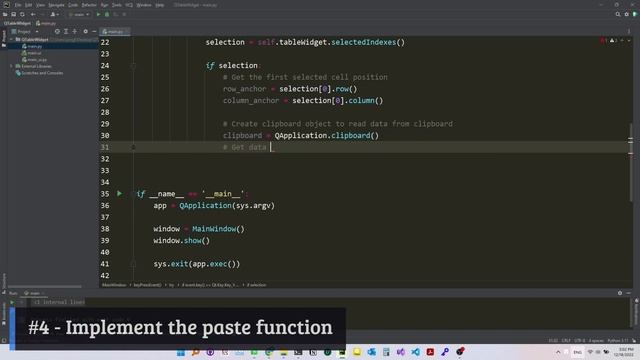Click the UTF-8 encoding status entry

coord(580,340)
